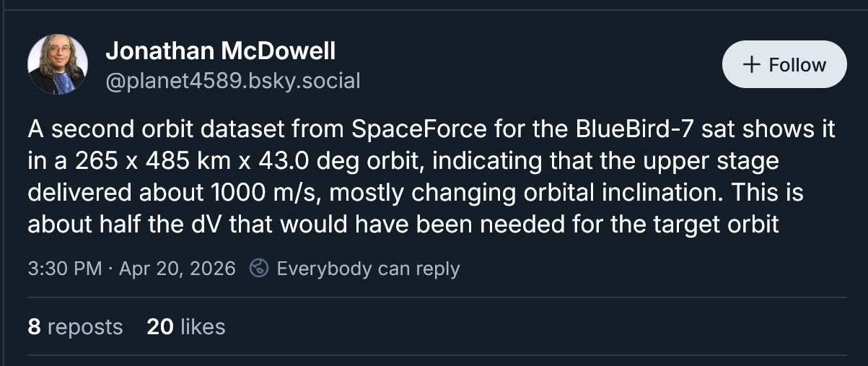Viewport: 868px width, 366px height.
Task: Click the bold number 8 repost count
Action: (x=34, y=327)
